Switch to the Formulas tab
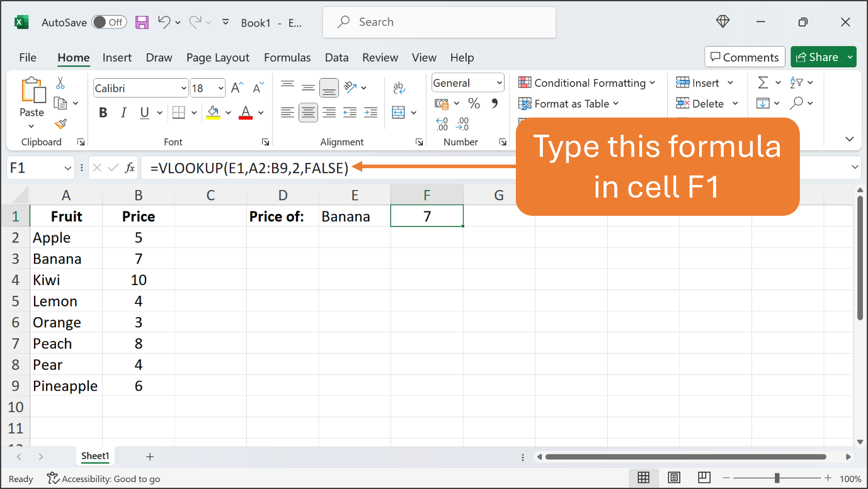This screenshot has width=868, height=489. tap(287, 57)
